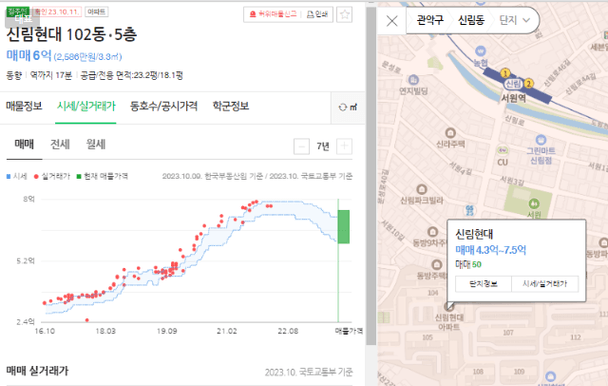Close the map location bar with X
Viewport: 608px width, 386px height.
pos(392,21)
